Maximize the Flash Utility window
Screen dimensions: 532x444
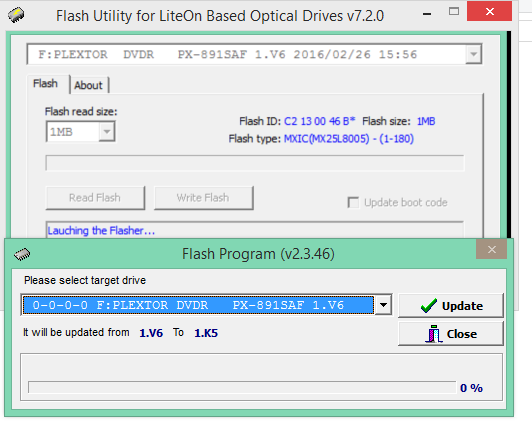point(454,11)
